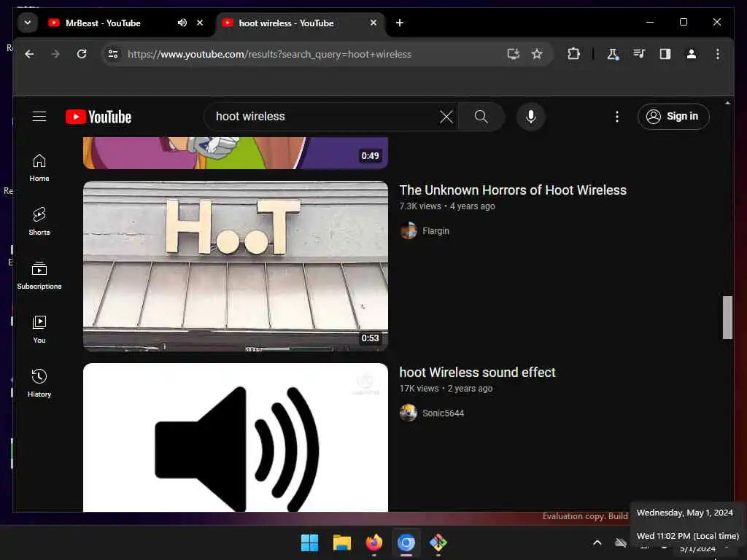Close the MrBeast - YouTube tab
The height and width of the screenshot is (560, 747).
200,23
